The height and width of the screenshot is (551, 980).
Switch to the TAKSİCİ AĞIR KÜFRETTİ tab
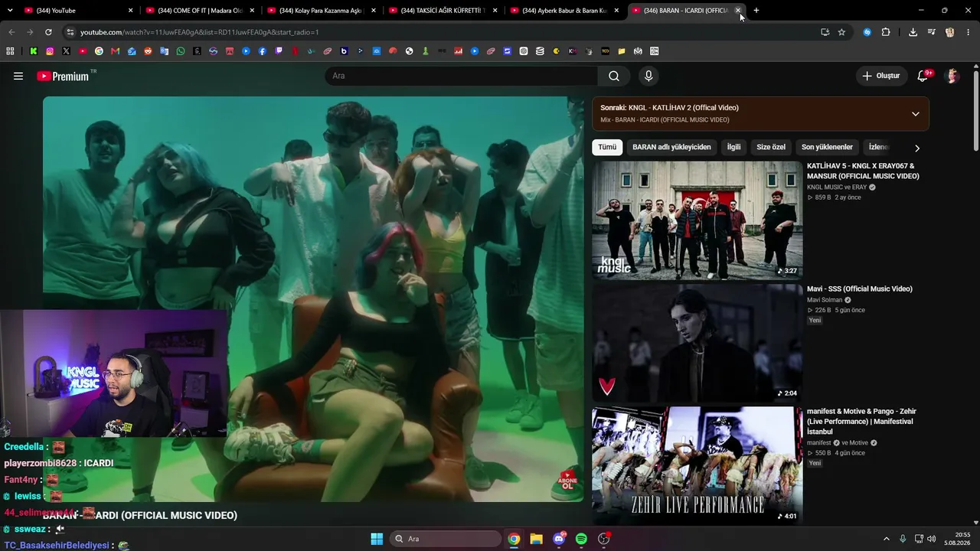[x=442, y=11]
